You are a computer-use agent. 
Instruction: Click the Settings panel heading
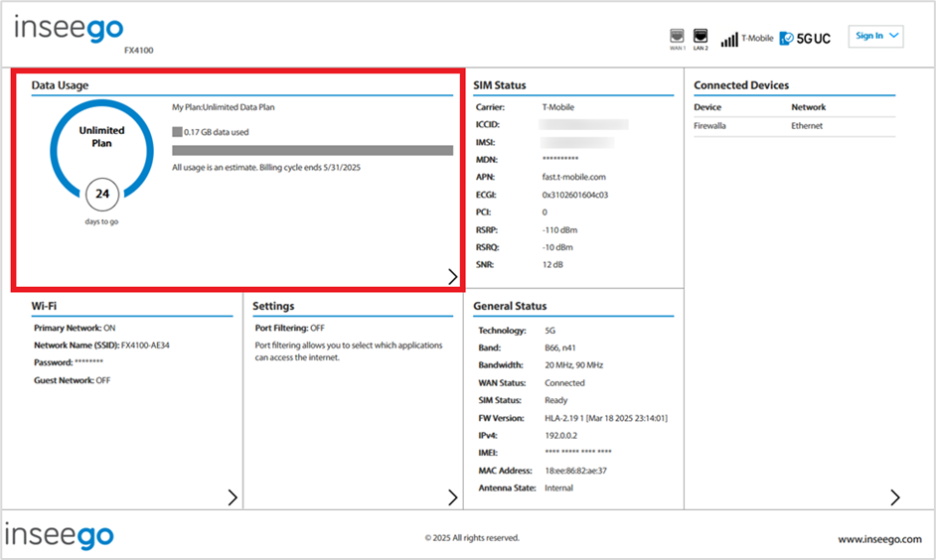click(273, 306)
